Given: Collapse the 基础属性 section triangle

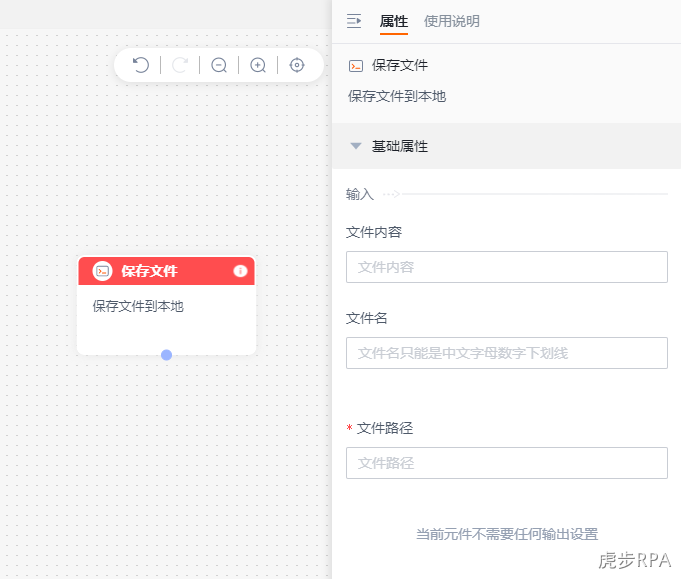Looking at the screenshot, I should click(x=356, y=146).
